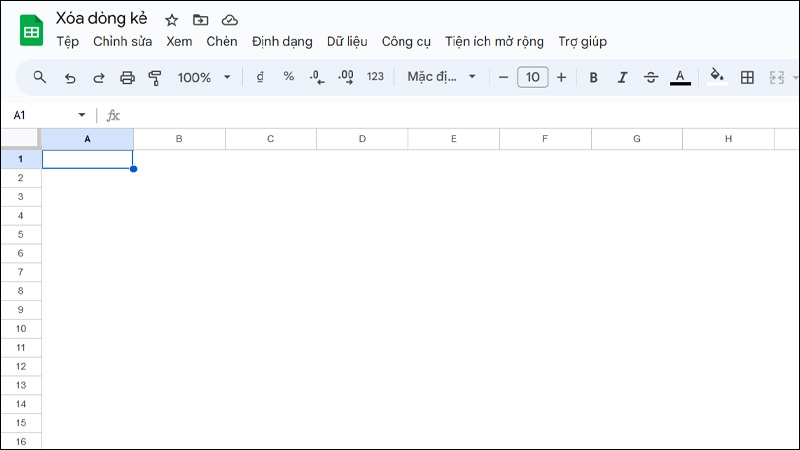Open the Công cụ menu
The width and height of the screenshot is (800, 450).
tap(406, 42)
